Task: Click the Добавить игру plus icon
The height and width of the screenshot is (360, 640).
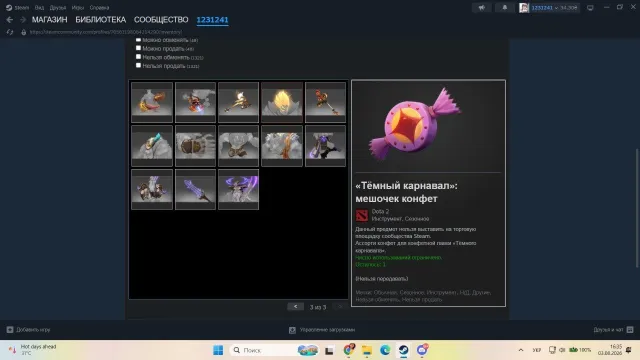Action: (x=10, y=329)
